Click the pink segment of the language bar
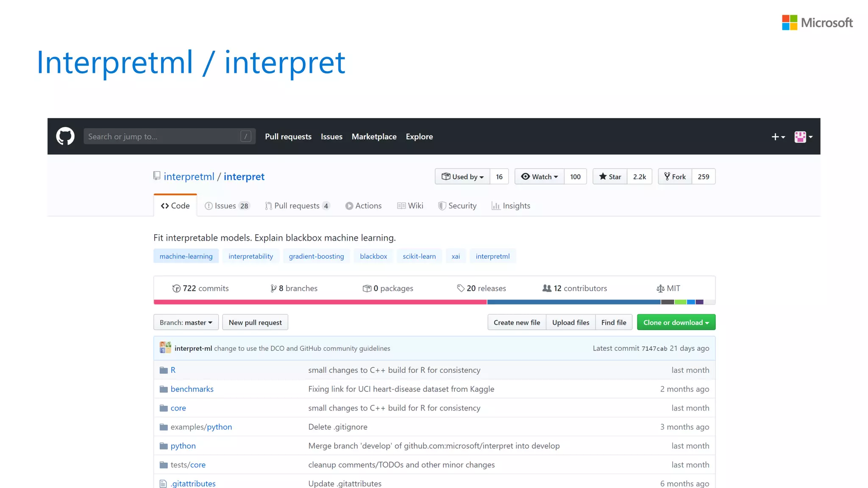Image resolution: width=868 pixels, height=488 pixels. [x=320, y=302]
